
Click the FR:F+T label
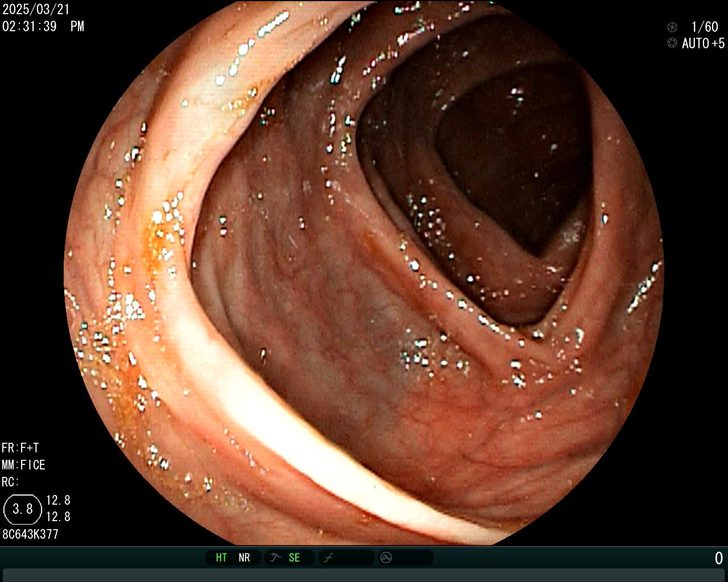point(20,448)
